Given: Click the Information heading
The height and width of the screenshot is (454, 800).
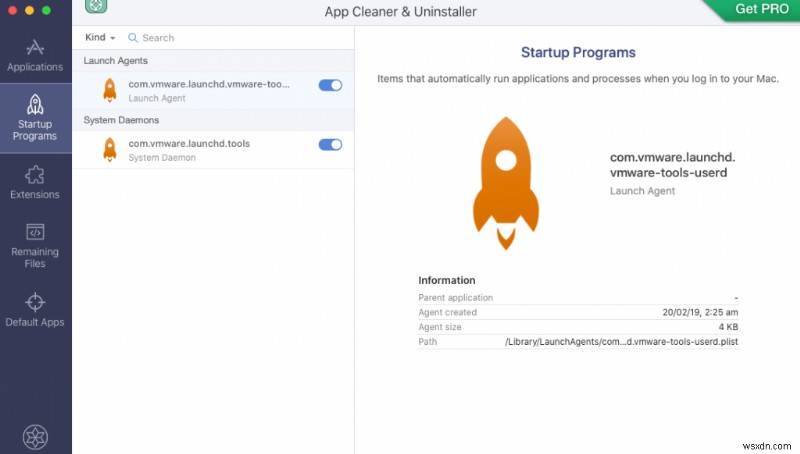Looking at the screenshot, I should pos(446,280).
